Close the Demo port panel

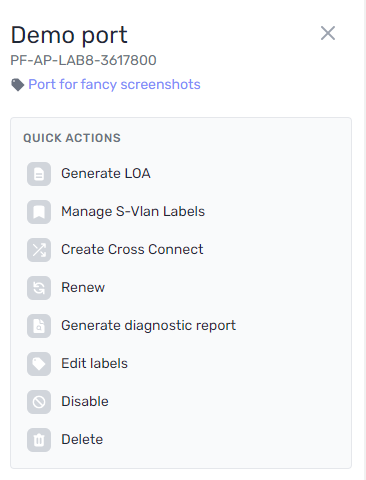point(328,33)
